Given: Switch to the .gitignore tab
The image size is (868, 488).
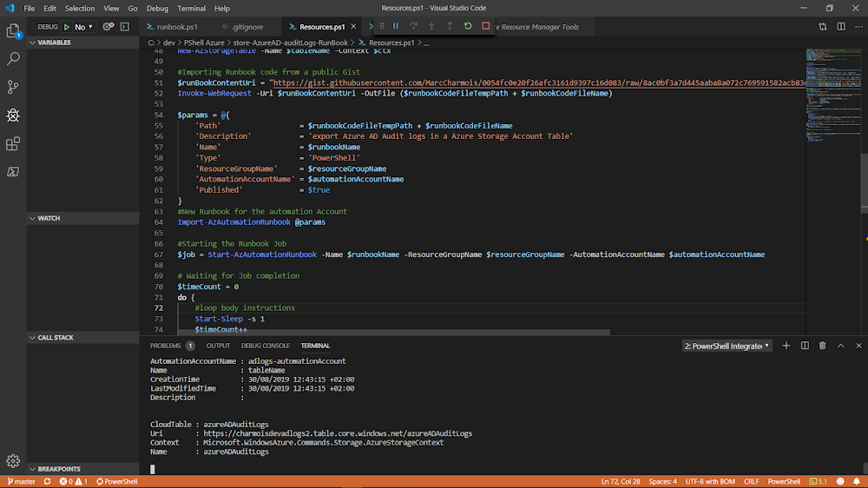Looking at the screenshot, I should pos(247,27).
